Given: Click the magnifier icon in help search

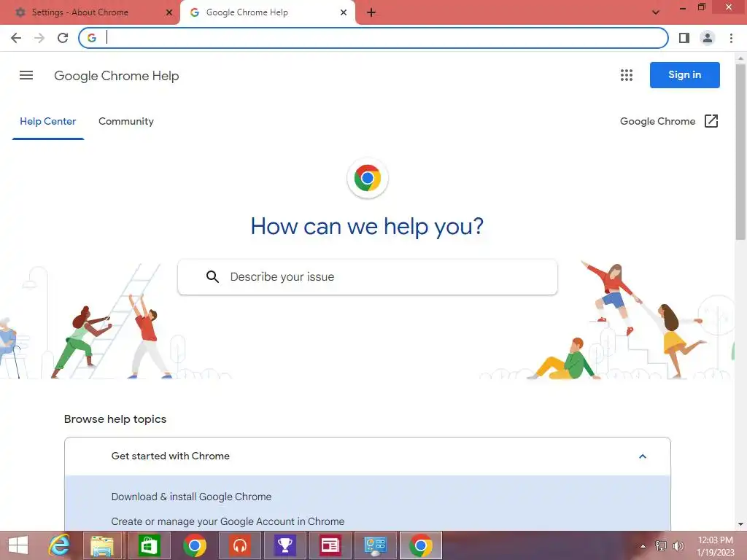Looking at the screenshot, I should 212,276.
